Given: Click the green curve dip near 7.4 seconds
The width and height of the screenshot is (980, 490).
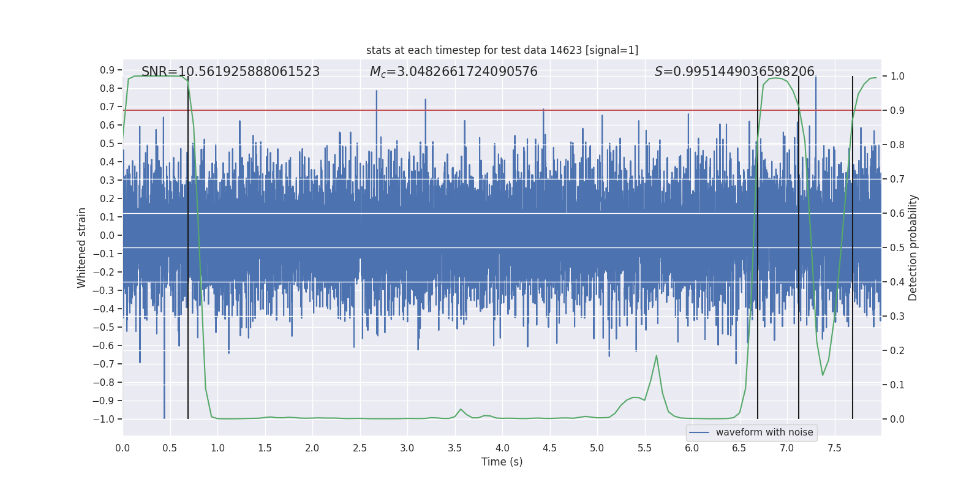Looking at the screenshot, I should coord(823,375).
